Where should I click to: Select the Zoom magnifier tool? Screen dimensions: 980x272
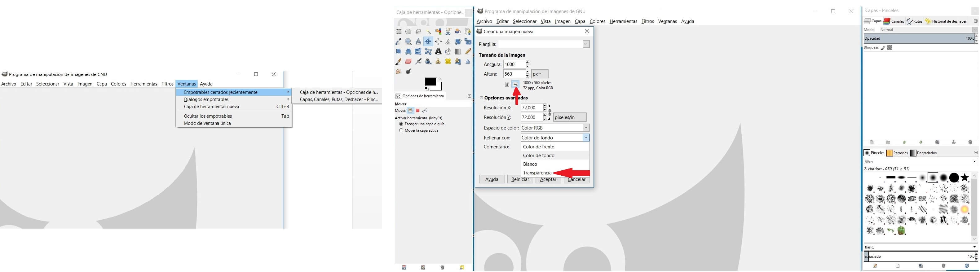408,42
